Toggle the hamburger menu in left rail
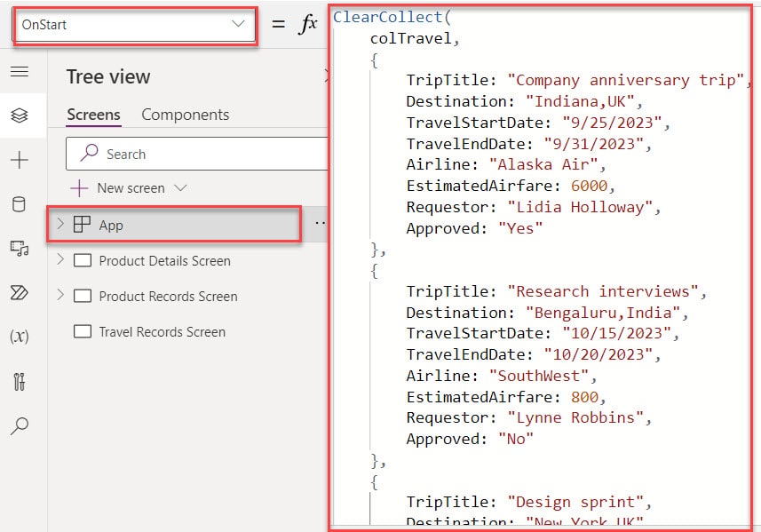 [20, 71]
